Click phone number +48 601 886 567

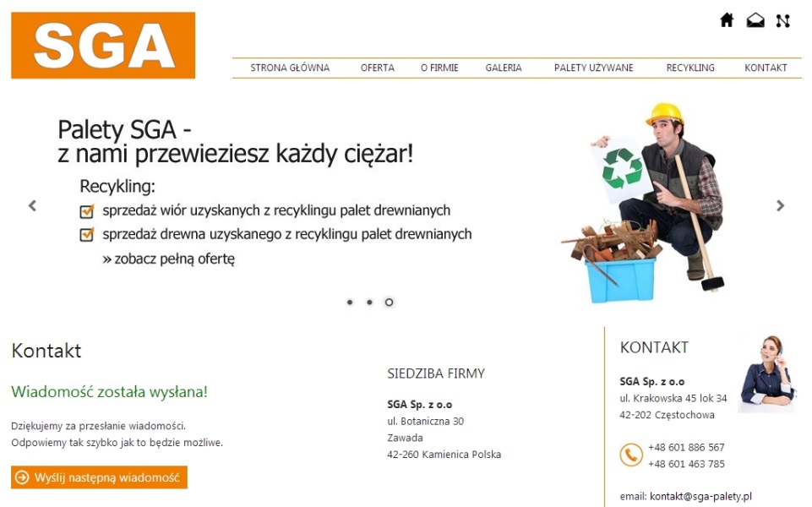[686, 447]
